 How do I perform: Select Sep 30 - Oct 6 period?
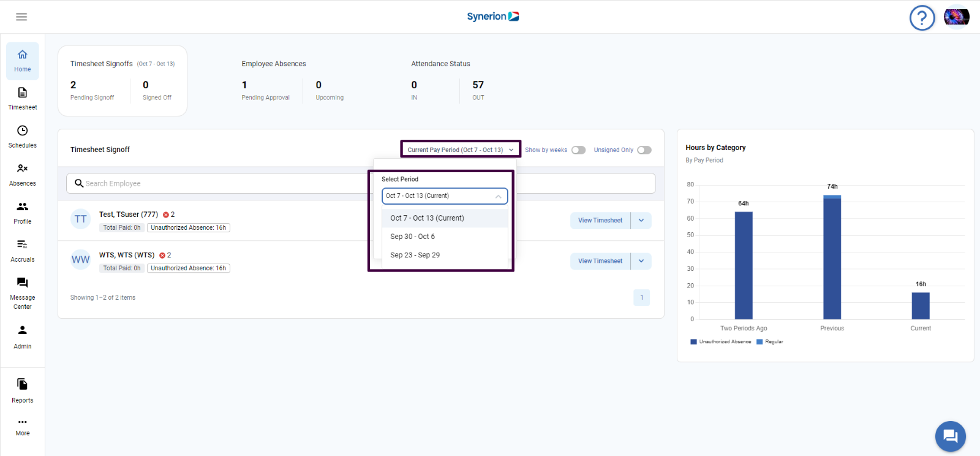click(445, 237)
